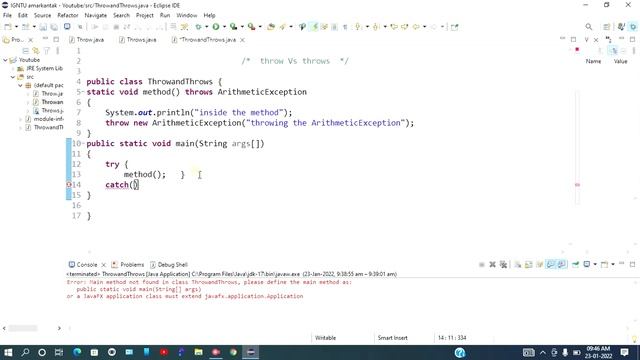640x360 pixels.
Task: Click the Open Console terminal toolbar icon
Action: 67,27
